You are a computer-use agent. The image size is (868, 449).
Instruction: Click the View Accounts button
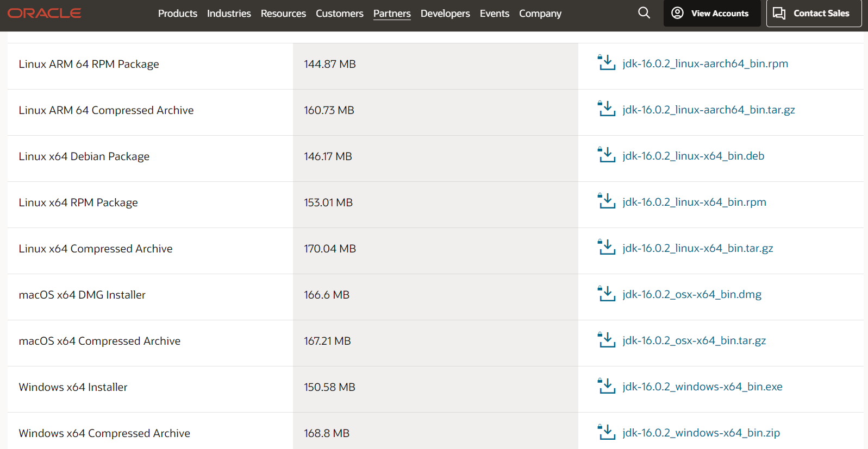[712, 13]
